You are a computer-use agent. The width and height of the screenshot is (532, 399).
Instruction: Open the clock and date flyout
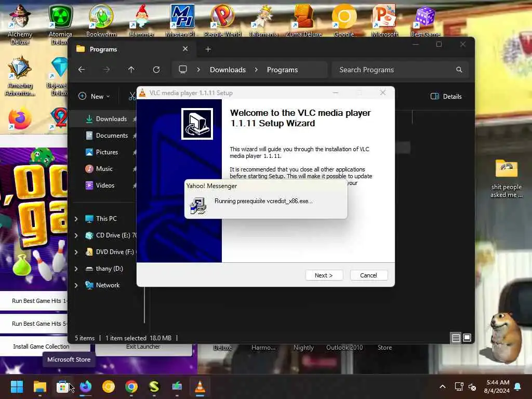[x=497, y=387]
